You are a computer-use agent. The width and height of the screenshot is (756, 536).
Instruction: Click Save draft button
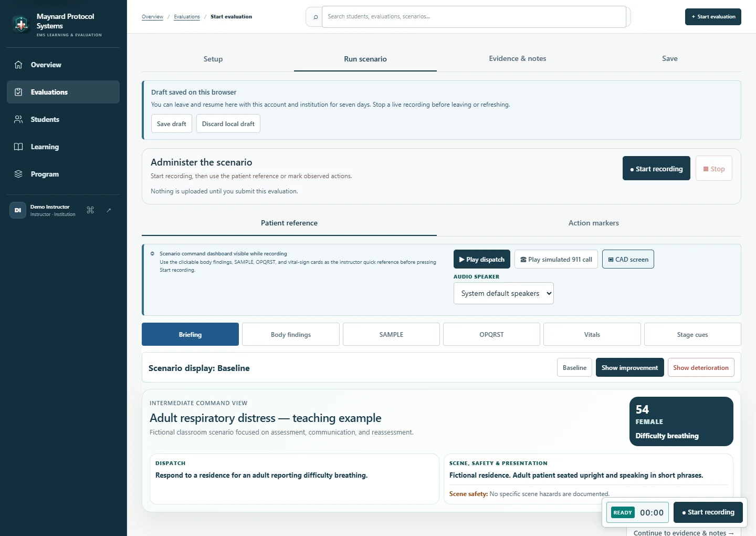(172, 124)
